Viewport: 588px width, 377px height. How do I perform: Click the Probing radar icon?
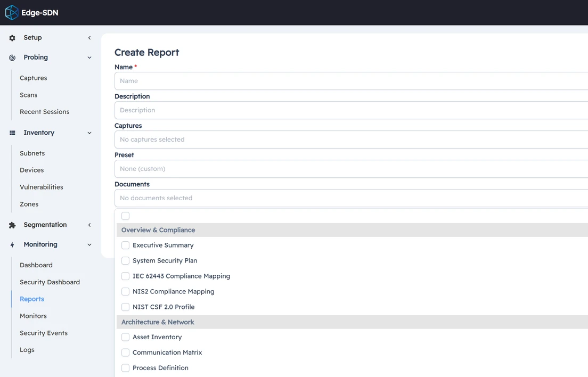[x=12, y=58]
